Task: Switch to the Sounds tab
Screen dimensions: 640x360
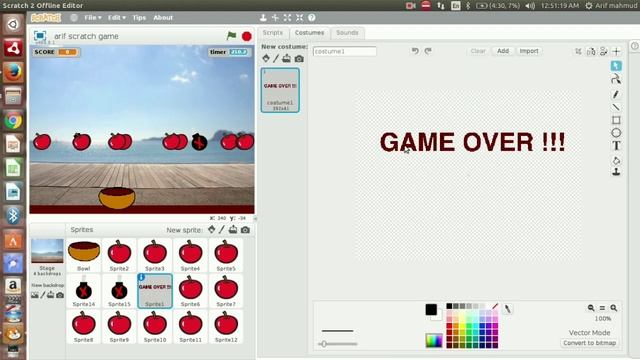Action: click(x=347, y=33)
